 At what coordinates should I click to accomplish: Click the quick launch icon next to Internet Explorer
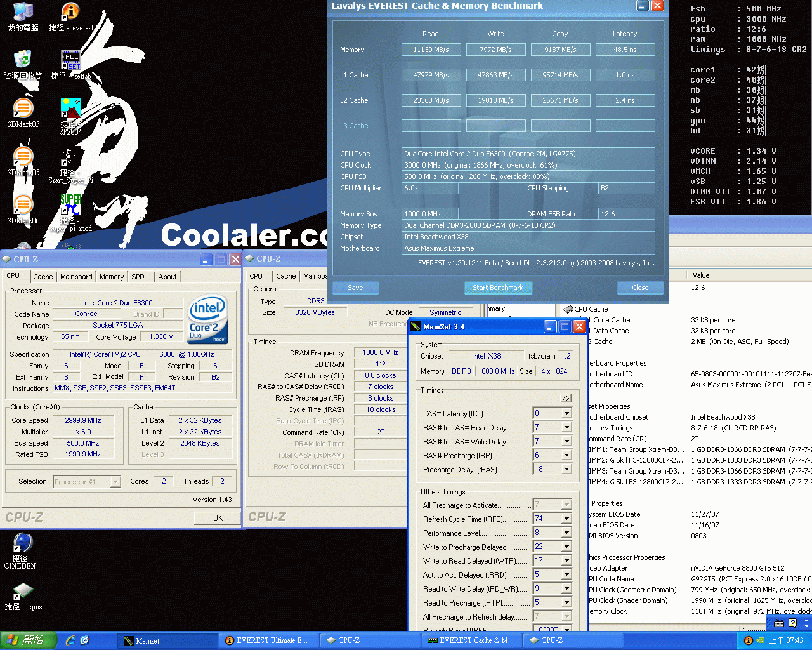click(x=84, y=640)
